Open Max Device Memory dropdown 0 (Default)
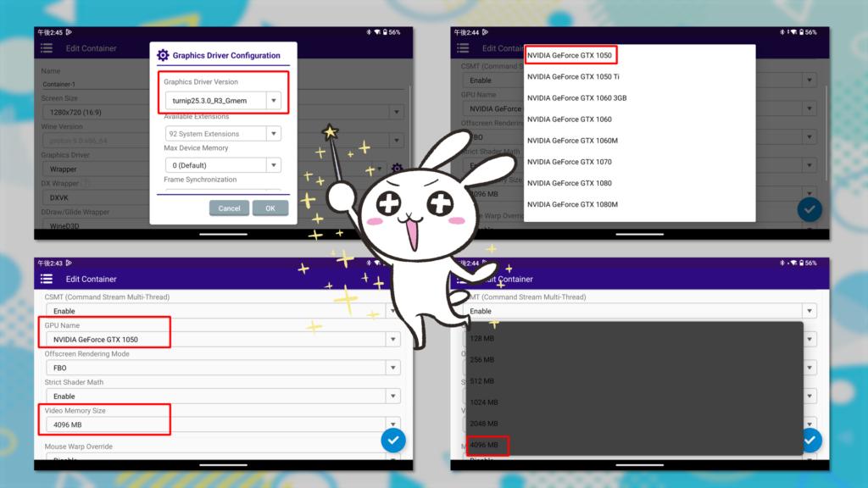Viewport: 868px width, 488px height. (223, 165)
